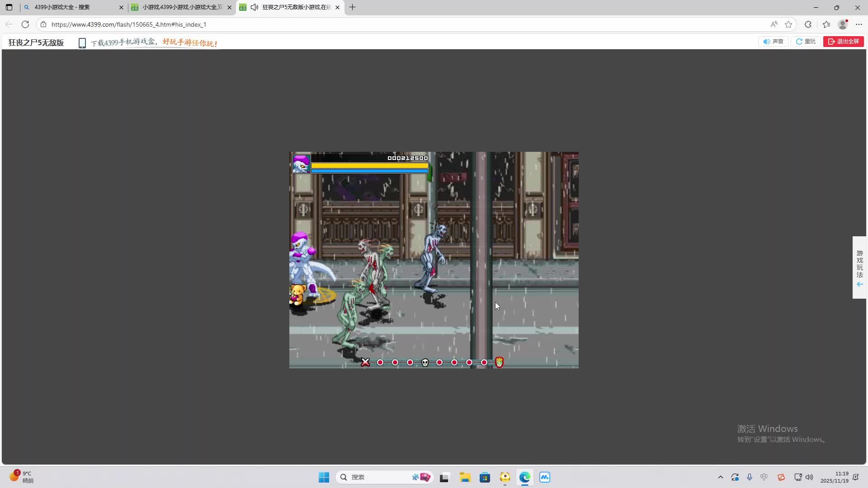Screen dimensions: 868x488
Task: Click the phone icon beside download banner
Action: tap(82, 43)
